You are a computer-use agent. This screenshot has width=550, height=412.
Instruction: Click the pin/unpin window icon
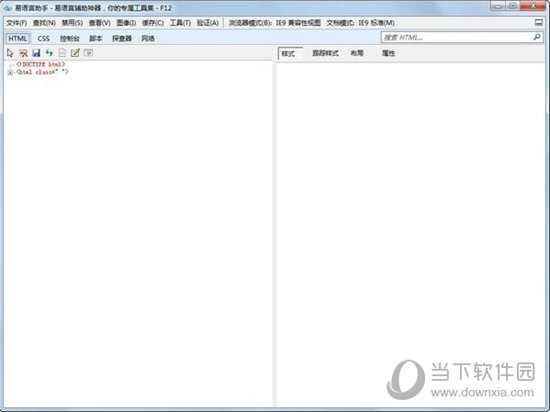pyautogui.click(x=539, y=23)
